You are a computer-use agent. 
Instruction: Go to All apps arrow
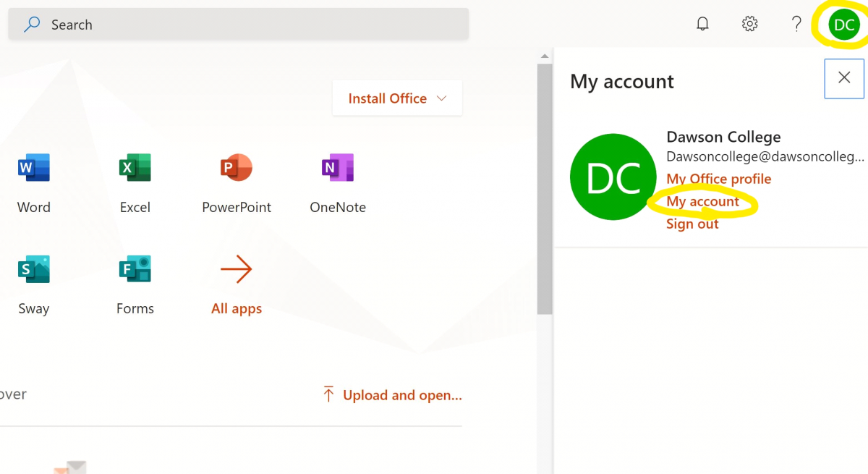237,270
